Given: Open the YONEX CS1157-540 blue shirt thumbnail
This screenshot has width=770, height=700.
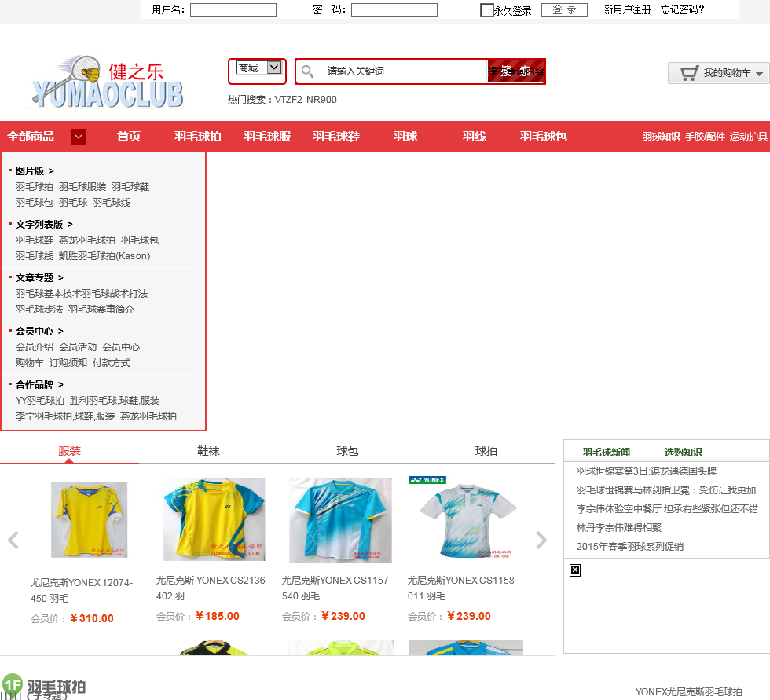Looking at the screenshot, I should [x=340, y=520].
